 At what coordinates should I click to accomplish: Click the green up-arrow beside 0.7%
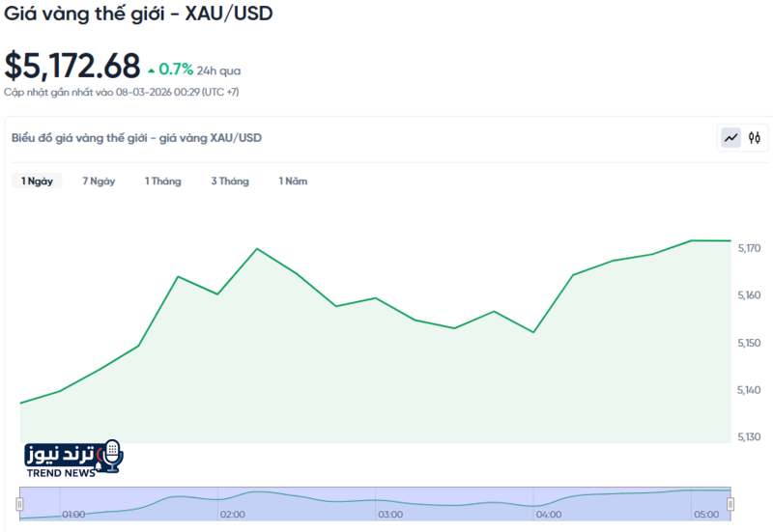click(x=151, y=70)
